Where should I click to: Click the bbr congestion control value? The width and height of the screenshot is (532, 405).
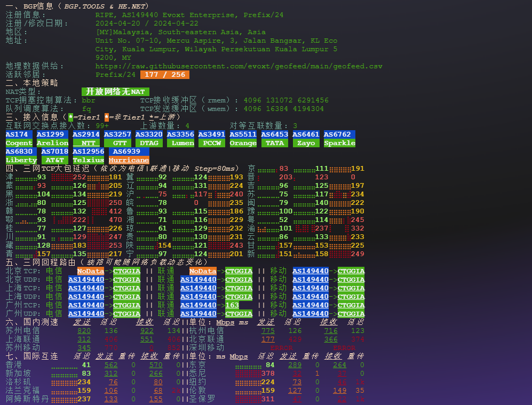click(89, 100)
